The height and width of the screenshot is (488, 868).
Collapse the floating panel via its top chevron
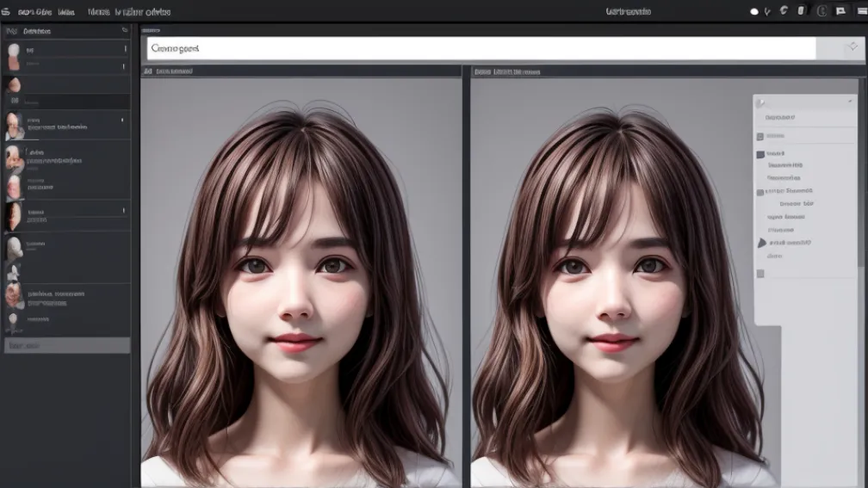850,102
